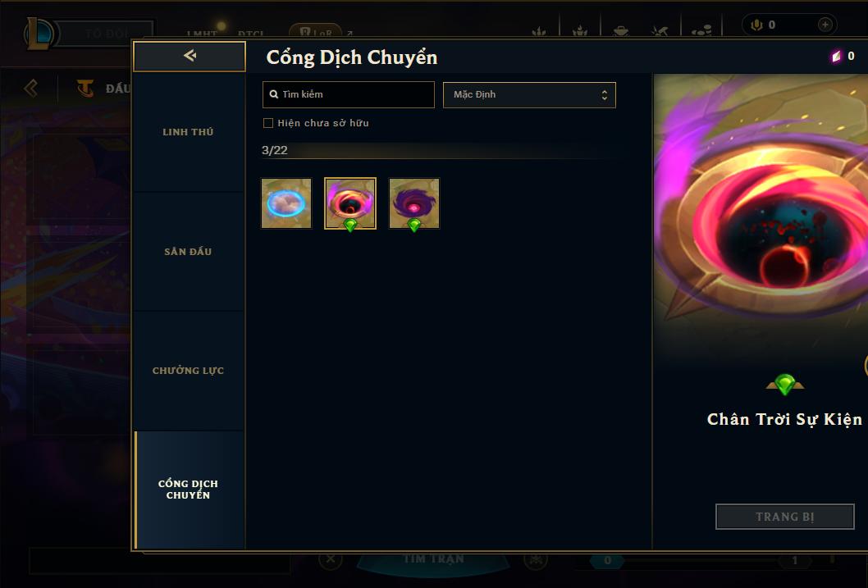Click the League of Legends logo

click(39, 33)
